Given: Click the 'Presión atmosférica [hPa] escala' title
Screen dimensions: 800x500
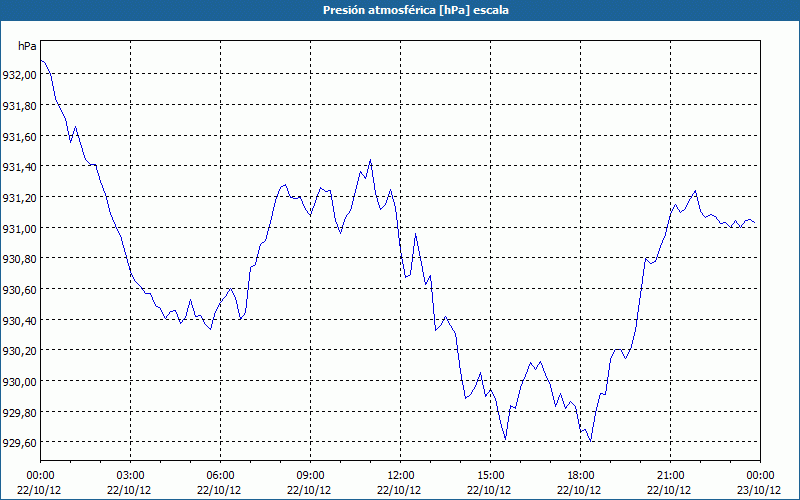Looking at the screenshot, I should pos(416,10).
